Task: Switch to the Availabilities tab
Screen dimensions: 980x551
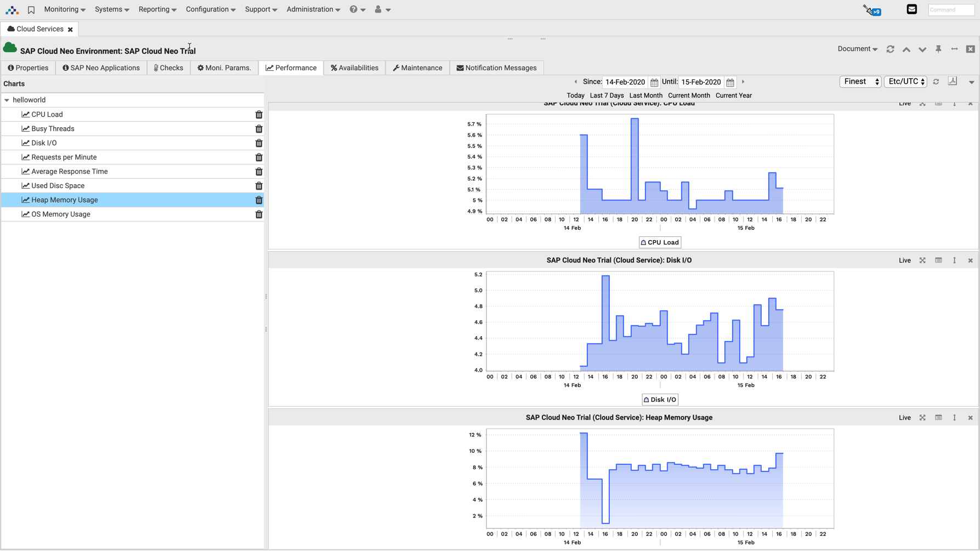Action: coord(354,67)
